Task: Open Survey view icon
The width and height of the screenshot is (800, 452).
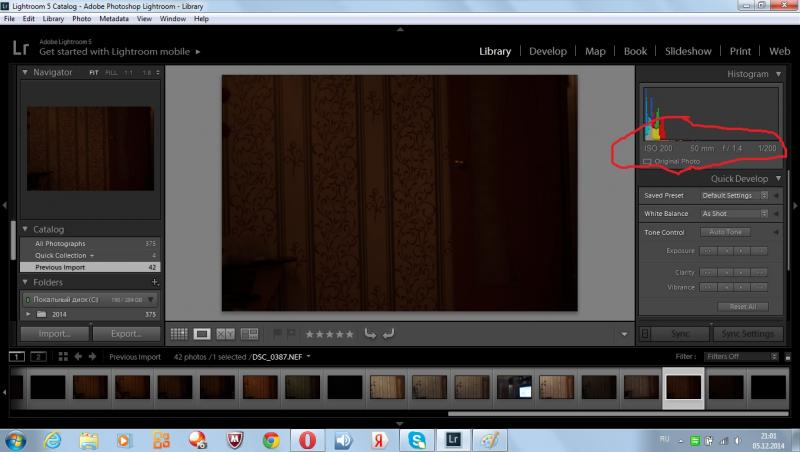Action: coord(249,334)
